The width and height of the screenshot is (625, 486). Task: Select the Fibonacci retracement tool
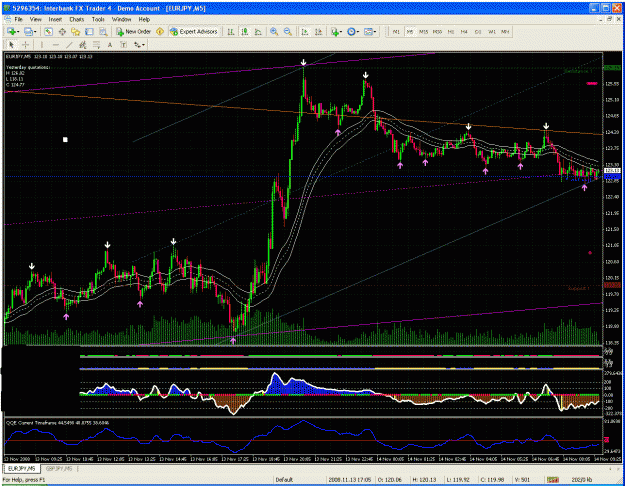96,45
